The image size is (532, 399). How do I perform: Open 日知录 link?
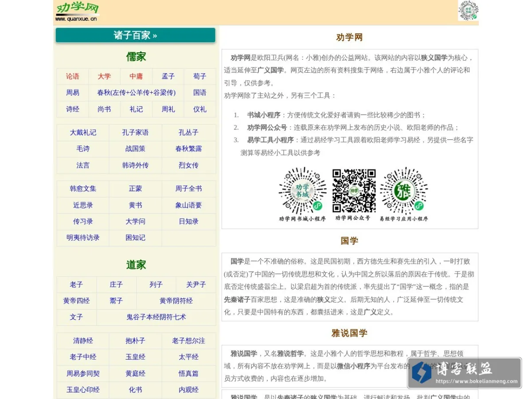188,222
